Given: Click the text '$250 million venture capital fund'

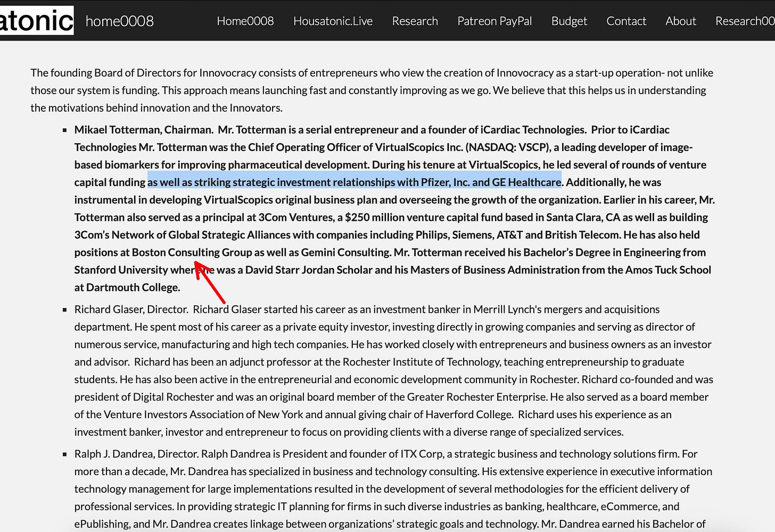Looking at the screenshot, I should click(x=427, y=217).
